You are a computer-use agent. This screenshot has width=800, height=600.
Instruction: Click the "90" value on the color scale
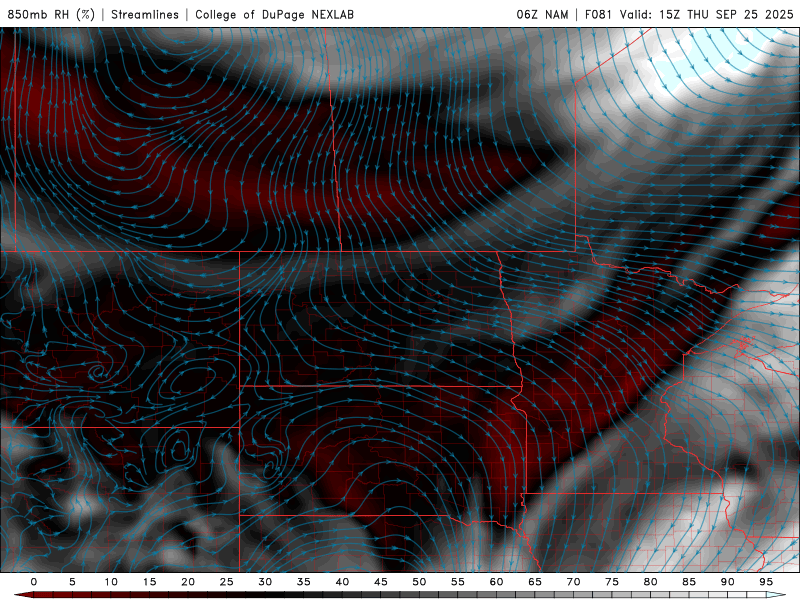coord(727,582)
